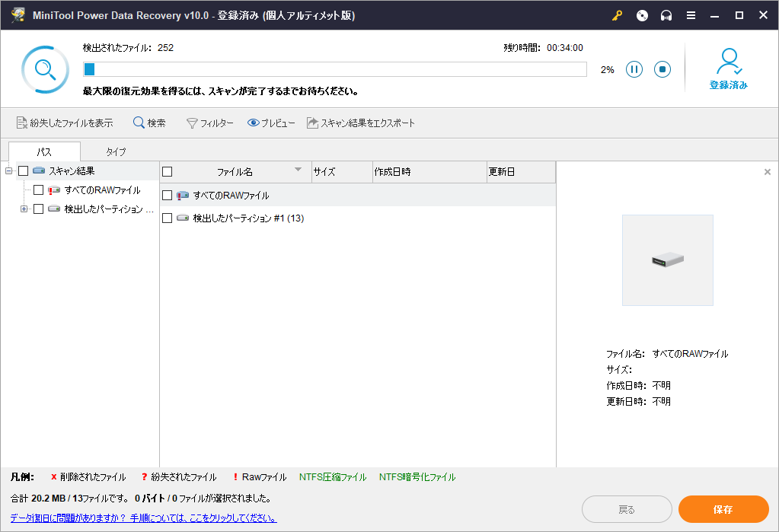This screenshot has width=779, height=532.
Task: Check the file list header select-all checkbox
Action: [168, 172]
